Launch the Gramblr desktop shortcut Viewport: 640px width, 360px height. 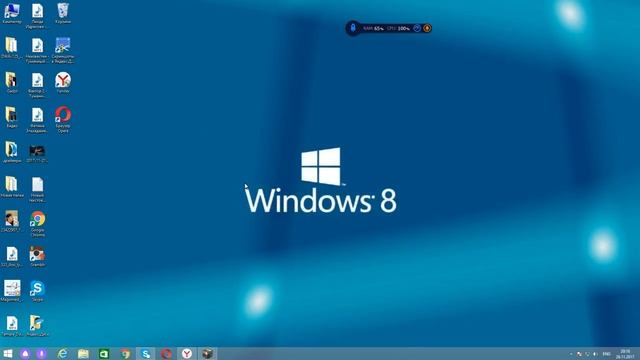(x=37, y=256)
